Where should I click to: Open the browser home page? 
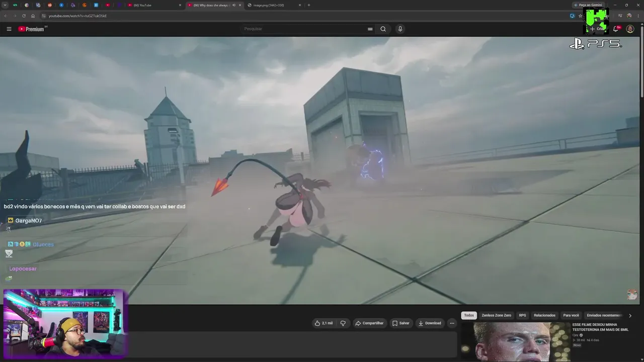point(33,16)
